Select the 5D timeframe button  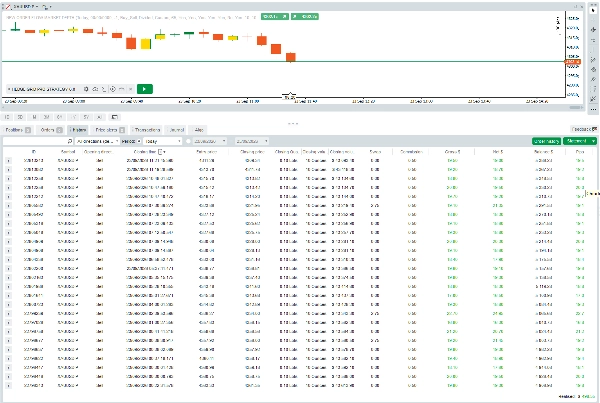click(x=20, y=117)
